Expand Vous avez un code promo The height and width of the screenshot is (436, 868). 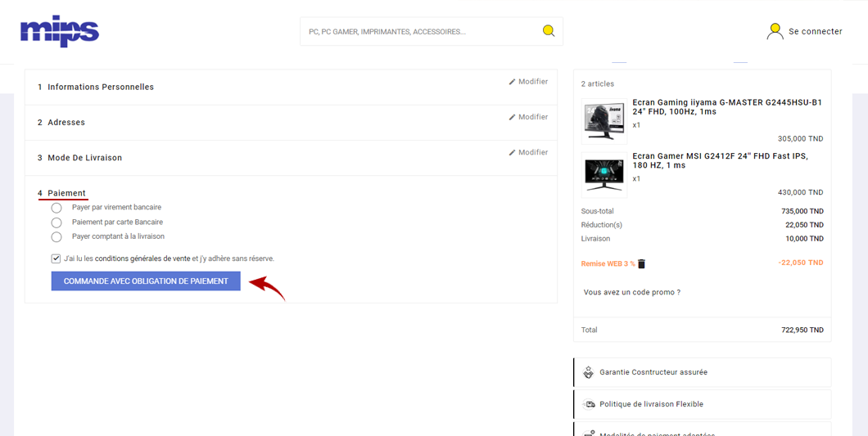[x=631, y=292]
